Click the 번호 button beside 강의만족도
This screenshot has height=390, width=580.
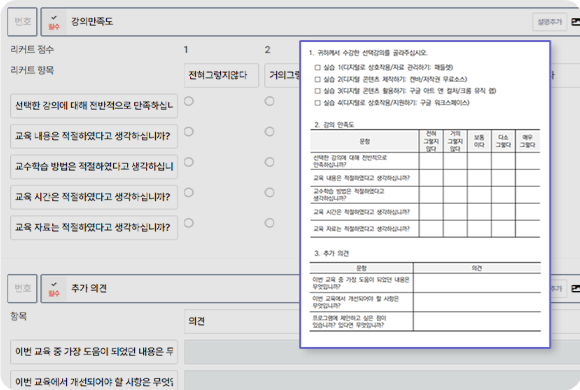(22, 22)
